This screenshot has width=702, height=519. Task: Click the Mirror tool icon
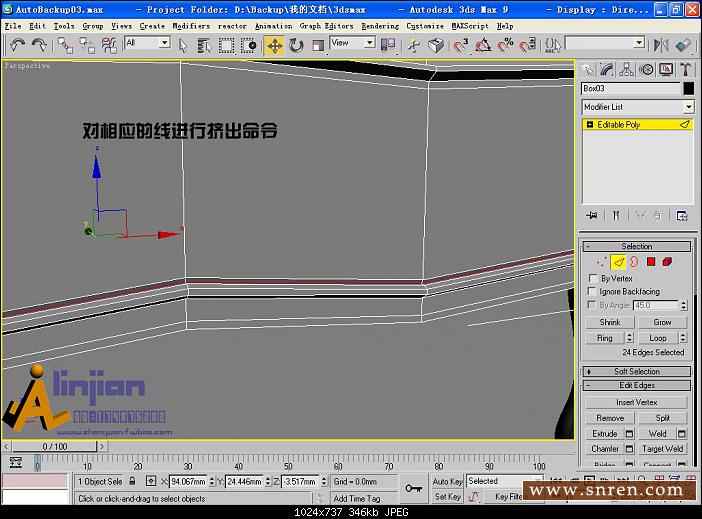(661, 45)
